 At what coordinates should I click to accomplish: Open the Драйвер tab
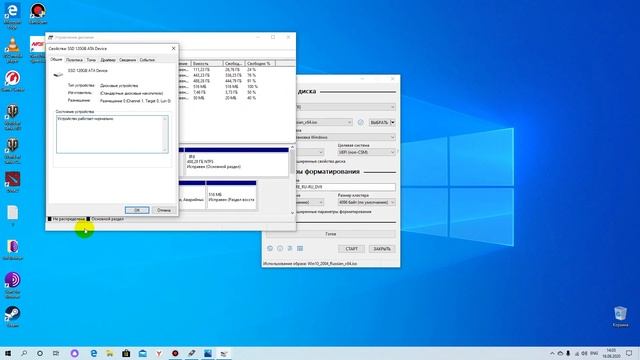108,60
